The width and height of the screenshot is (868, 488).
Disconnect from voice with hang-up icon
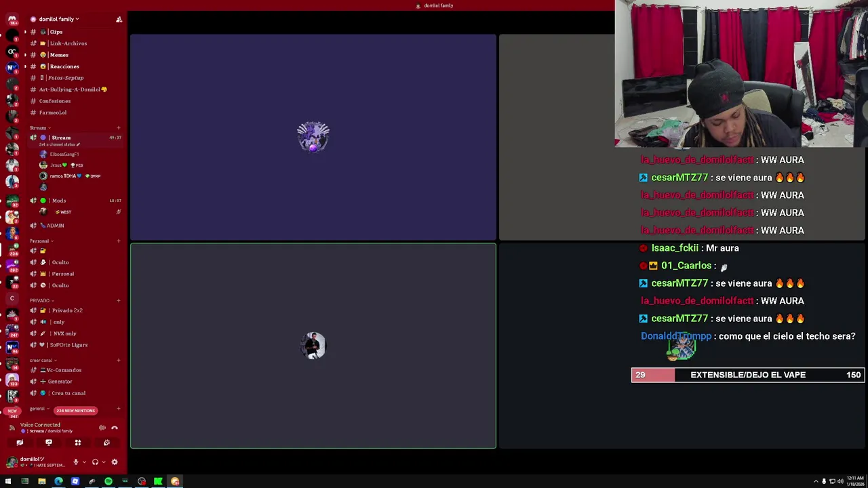coord(115,428)
